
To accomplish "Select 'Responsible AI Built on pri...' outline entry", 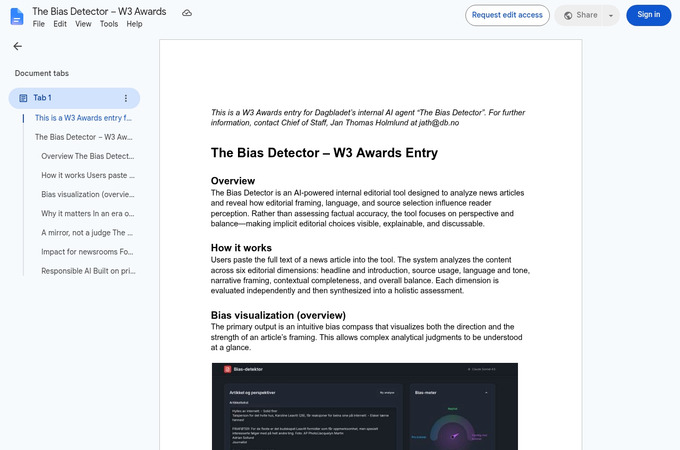I will coord(88,271).
